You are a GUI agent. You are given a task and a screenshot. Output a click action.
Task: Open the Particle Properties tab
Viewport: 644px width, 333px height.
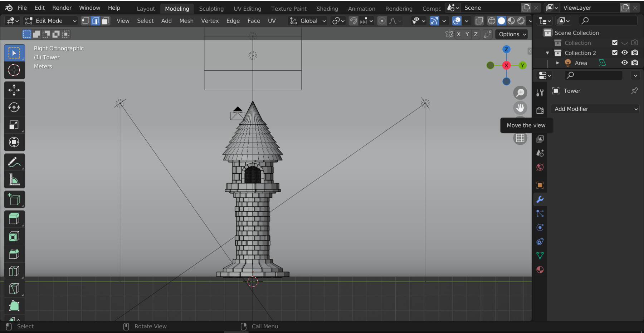point(540,213)
